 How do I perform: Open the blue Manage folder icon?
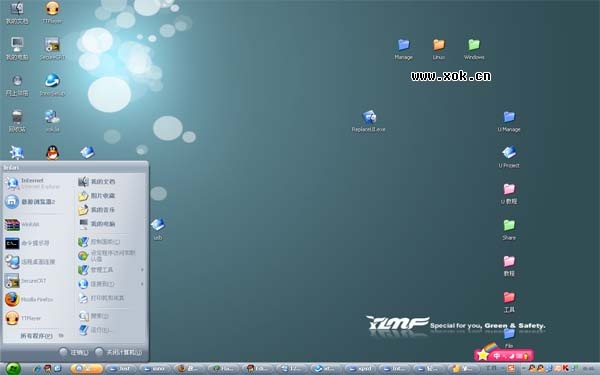[403, 49]
